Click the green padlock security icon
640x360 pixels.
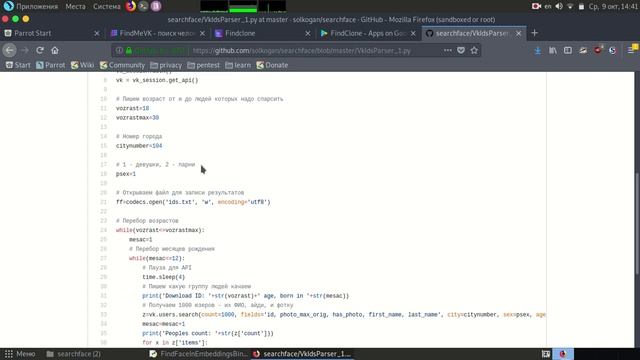(x=129, y=51)
